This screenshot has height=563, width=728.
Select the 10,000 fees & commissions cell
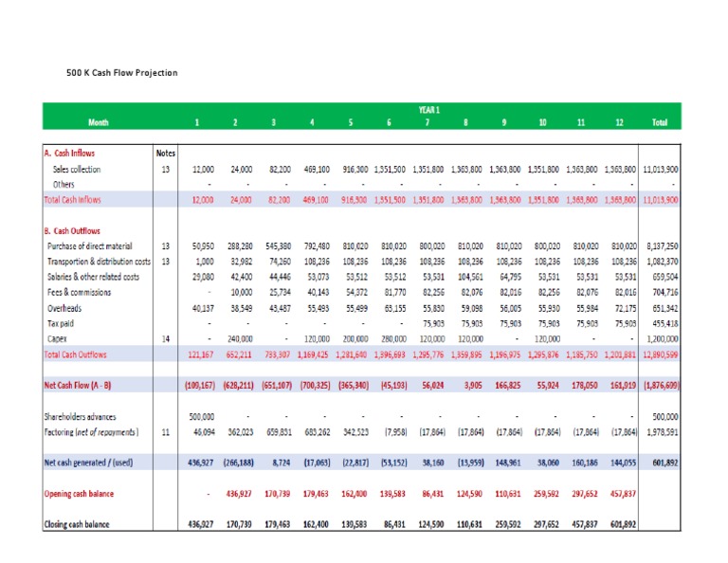coord(242,293)
